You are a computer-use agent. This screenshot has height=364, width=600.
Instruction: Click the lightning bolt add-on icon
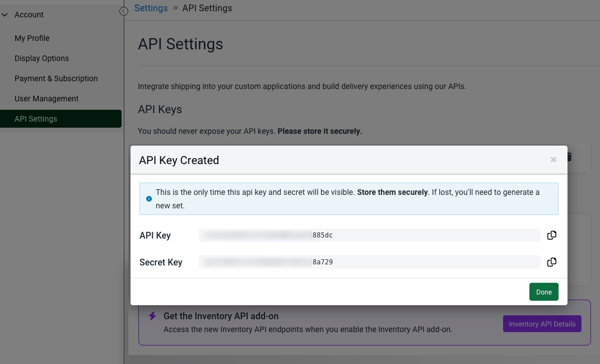(x=152, y=316)
